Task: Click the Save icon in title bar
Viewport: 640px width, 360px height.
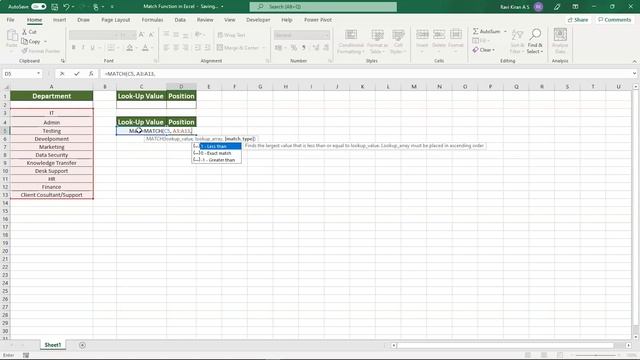Action: [x=54, y=7]
